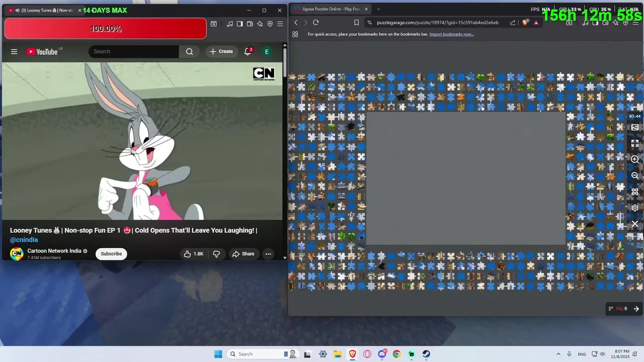
Task: Open the YouTube hamburger guide menu
Action: click(14, 51)
